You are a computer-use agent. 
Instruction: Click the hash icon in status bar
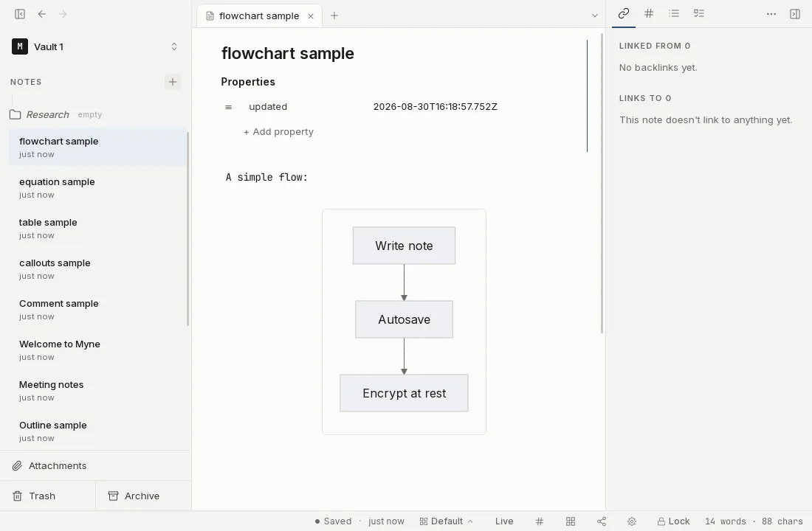(539, 521)
